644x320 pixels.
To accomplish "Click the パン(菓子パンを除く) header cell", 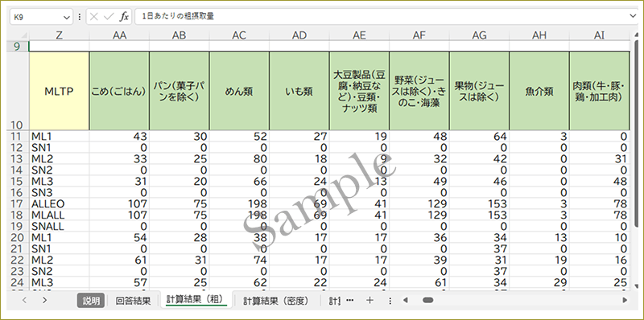I will 179,91.
